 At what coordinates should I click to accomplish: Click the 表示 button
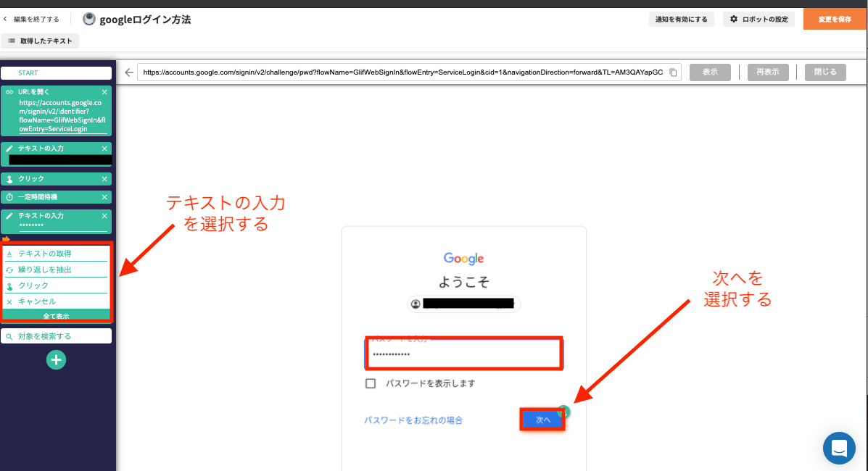click(x=710, y=72)
